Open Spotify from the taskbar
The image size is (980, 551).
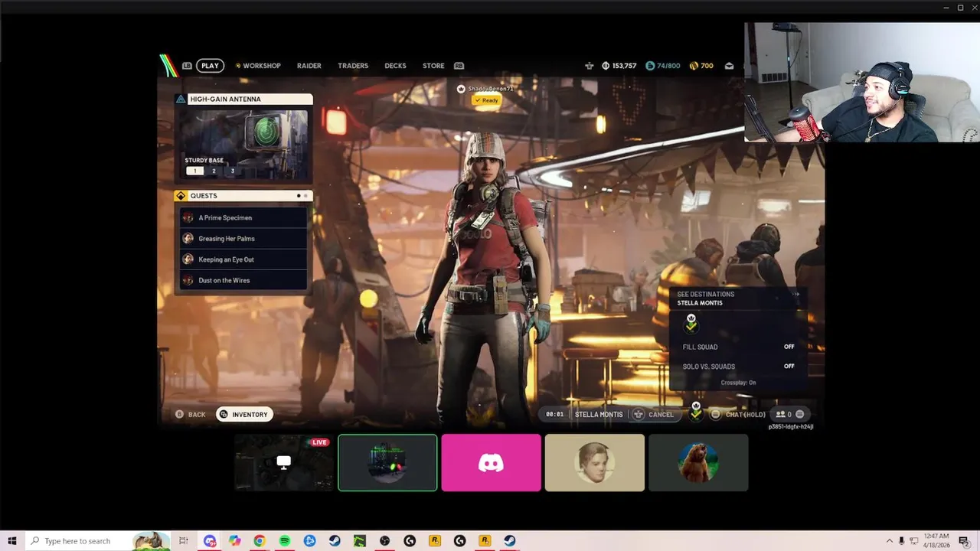point(284,541)
